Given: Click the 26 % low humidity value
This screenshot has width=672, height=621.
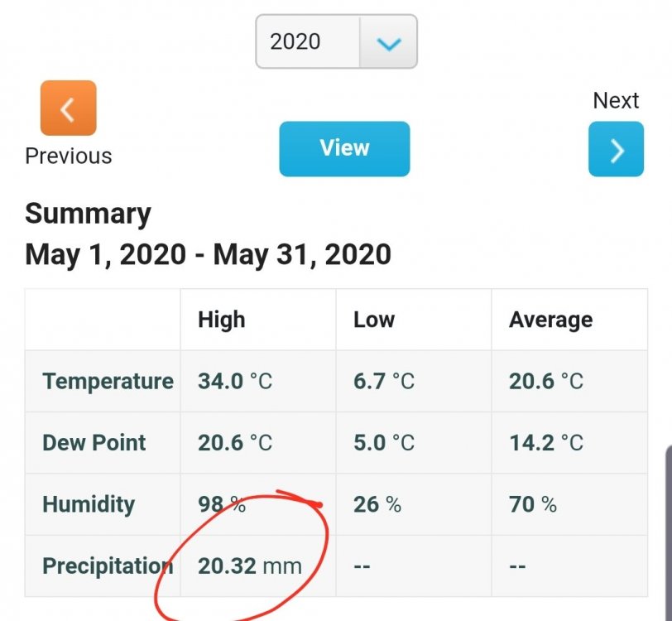Looking at the screenshot, I should pos(377,504).
